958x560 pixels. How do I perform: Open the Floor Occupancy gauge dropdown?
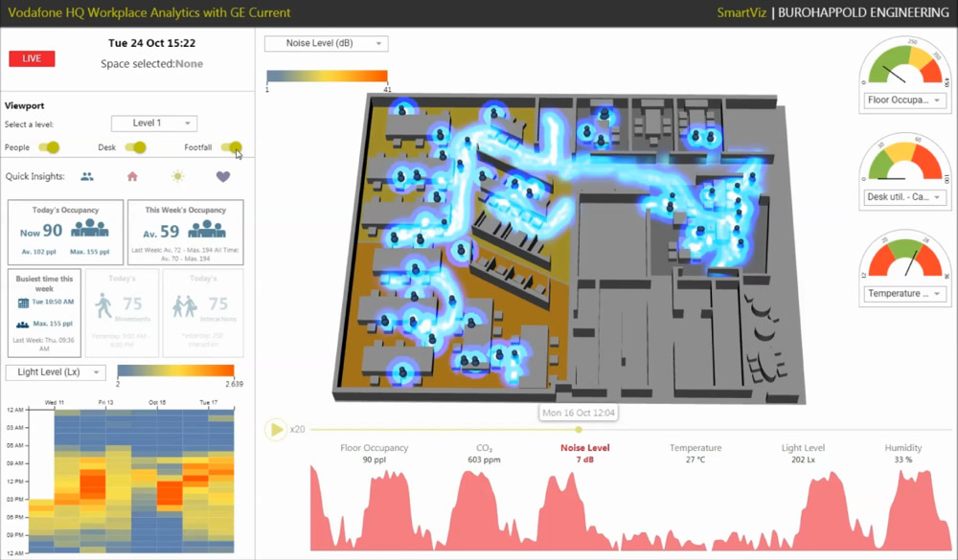[905, 101]
